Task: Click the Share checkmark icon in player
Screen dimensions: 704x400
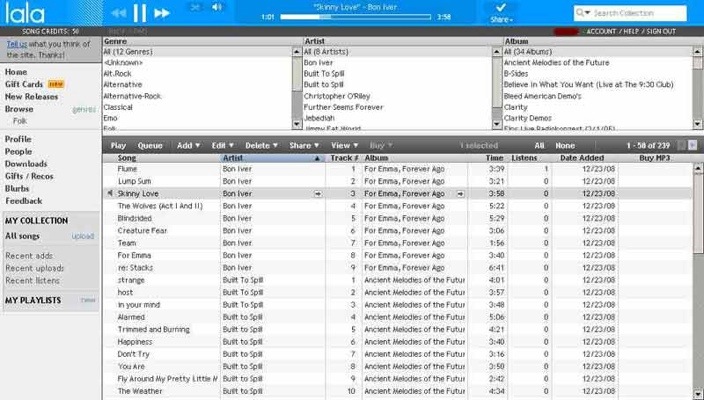Action: (x=500, y=8)
